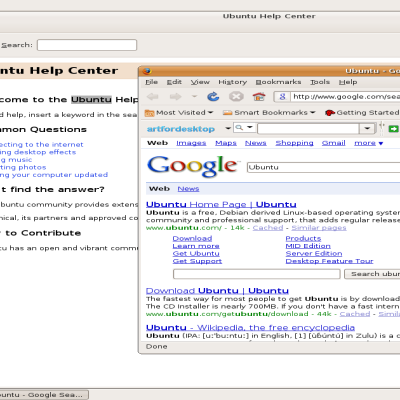Open the Shopping link
This screenshot has height=400, width=400.
pyautogui.click(x=294, y=143)
